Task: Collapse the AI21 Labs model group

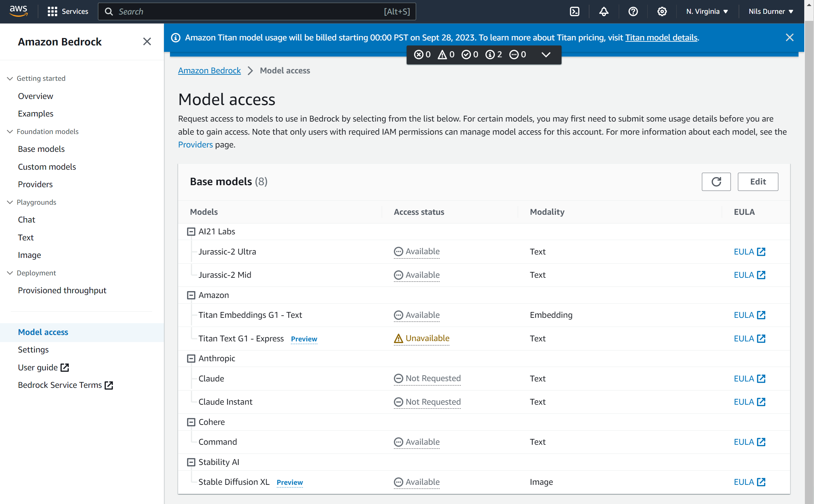Action: tap(191, 232)
